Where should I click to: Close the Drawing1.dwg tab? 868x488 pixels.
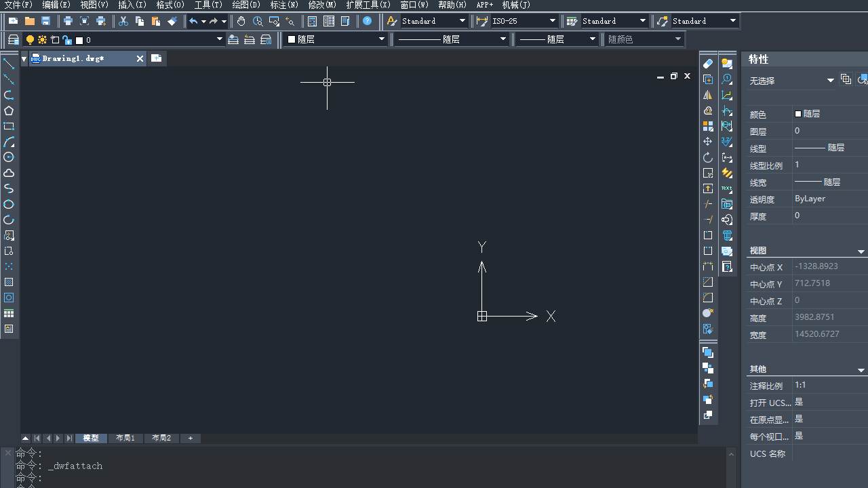click(x=140, y=59)
